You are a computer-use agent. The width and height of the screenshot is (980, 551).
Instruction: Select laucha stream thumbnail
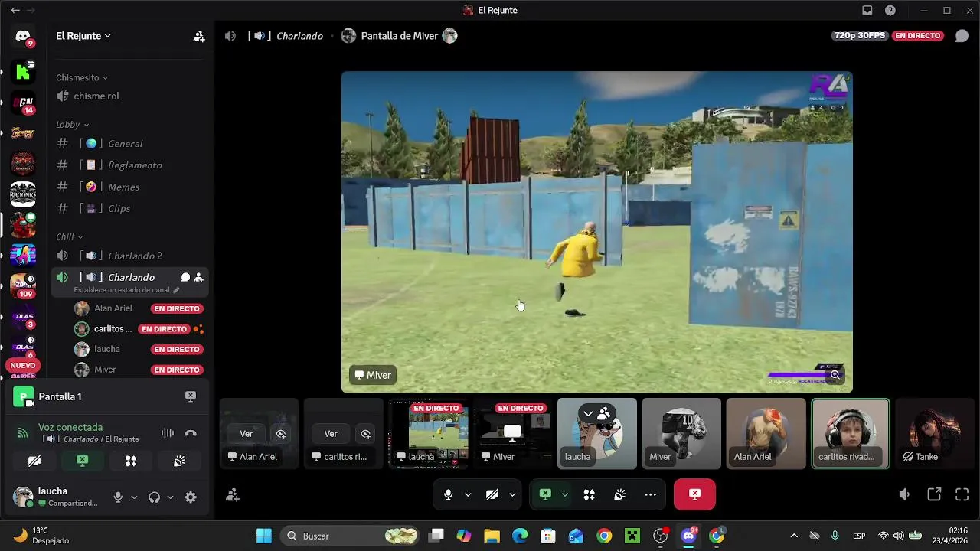pos(428,433)
